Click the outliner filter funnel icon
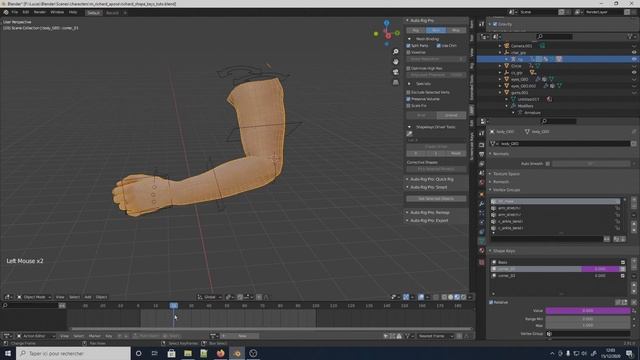Image resolution: width=640 pixels, height=360 pixels. coord(630,37)
